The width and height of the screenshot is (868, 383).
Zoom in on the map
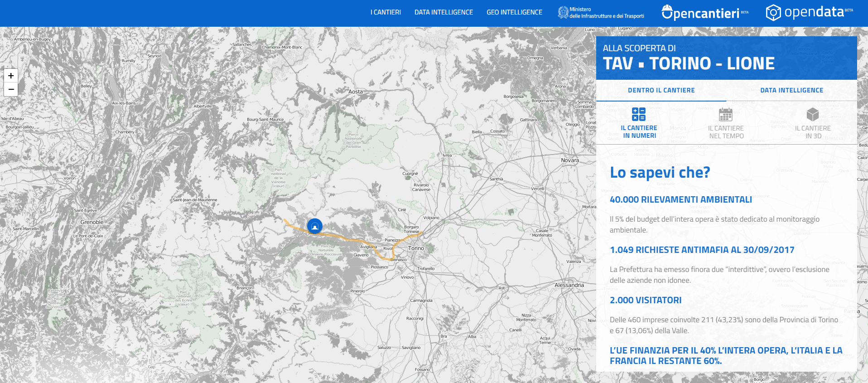[11, 76]
